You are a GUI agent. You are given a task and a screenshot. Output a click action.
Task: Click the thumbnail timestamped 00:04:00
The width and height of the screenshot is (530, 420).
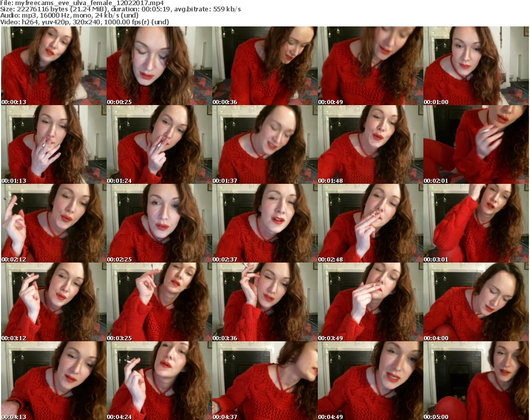click(476, 302)
